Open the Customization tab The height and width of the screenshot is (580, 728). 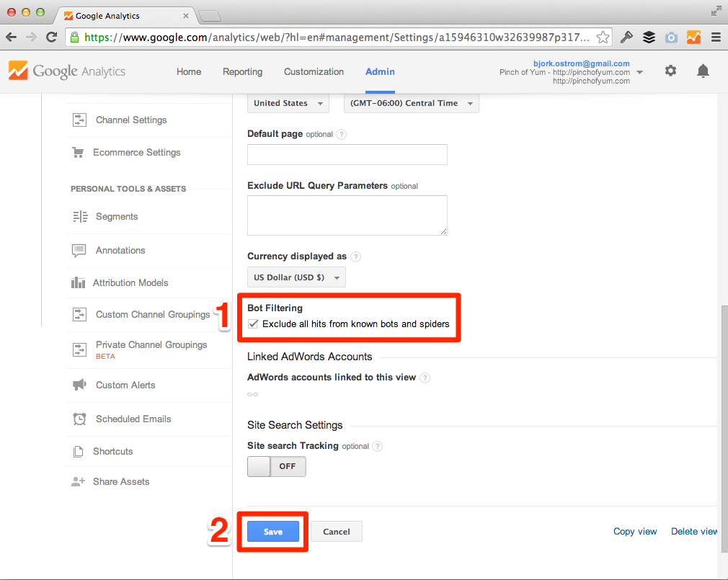click(314, 72)
